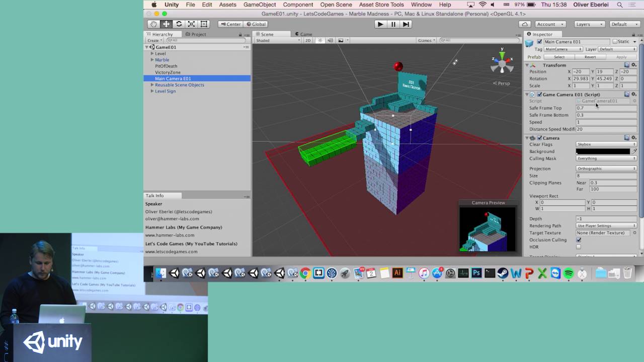
Task: Expand the Marble hierarchy item
Action: [152, 60]
